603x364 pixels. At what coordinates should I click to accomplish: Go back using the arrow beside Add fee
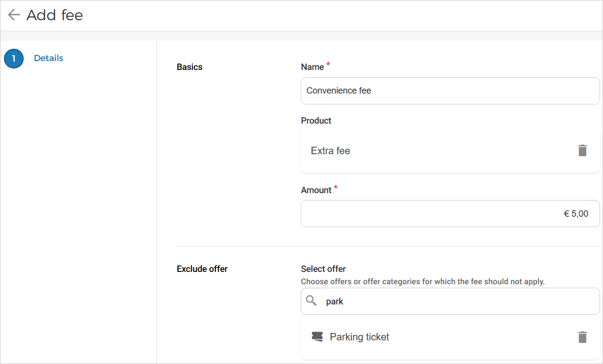coord(14,15)
